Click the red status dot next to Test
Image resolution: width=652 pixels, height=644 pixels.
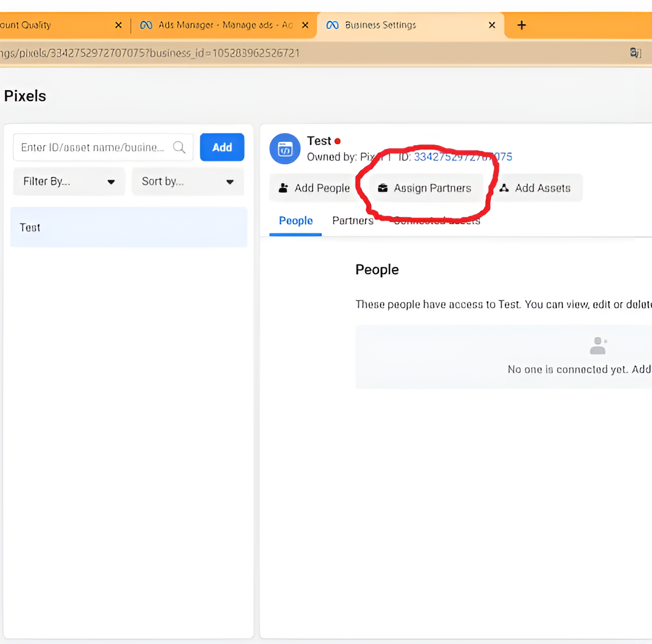[x=338, y=141]
